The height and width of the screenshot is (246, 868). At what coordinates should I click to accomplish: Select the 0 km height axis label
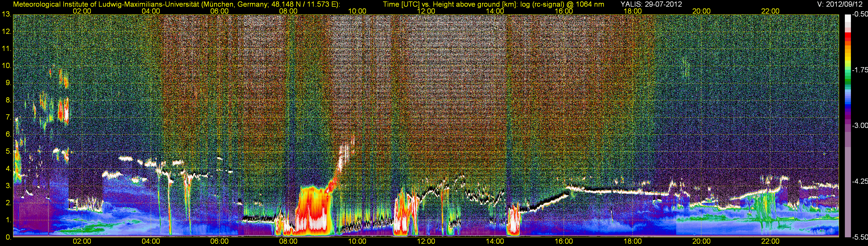(8, 237)
